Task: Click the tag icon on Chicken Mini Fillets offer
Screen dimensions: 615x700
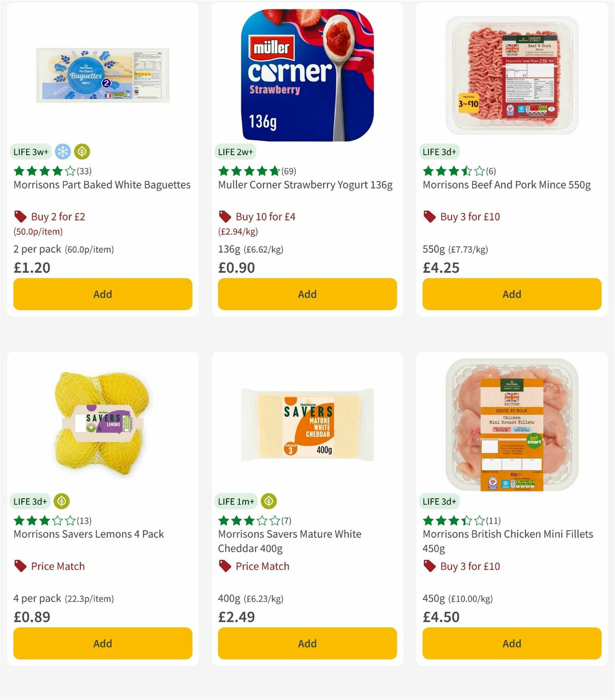Action: point(429,566)
